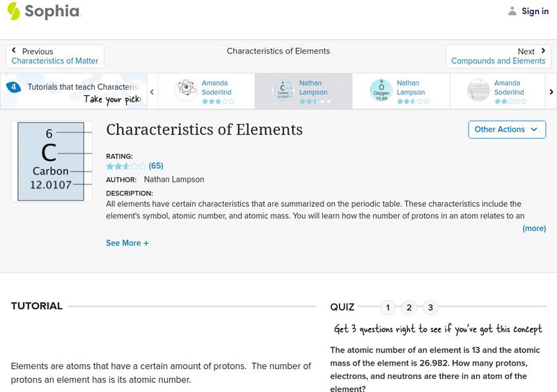Click the 4 tutorials count badge
This screenshot has height=392, width=557.
tap(13, 87)
